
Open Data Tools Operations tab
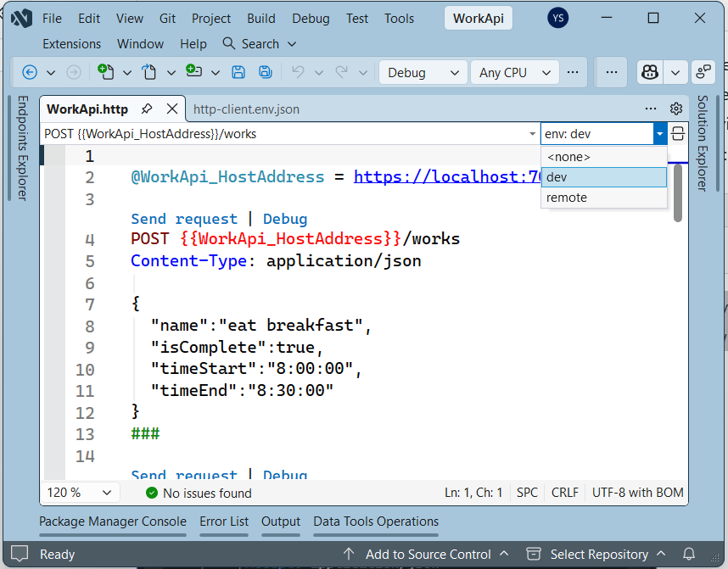tap(376, 522)
